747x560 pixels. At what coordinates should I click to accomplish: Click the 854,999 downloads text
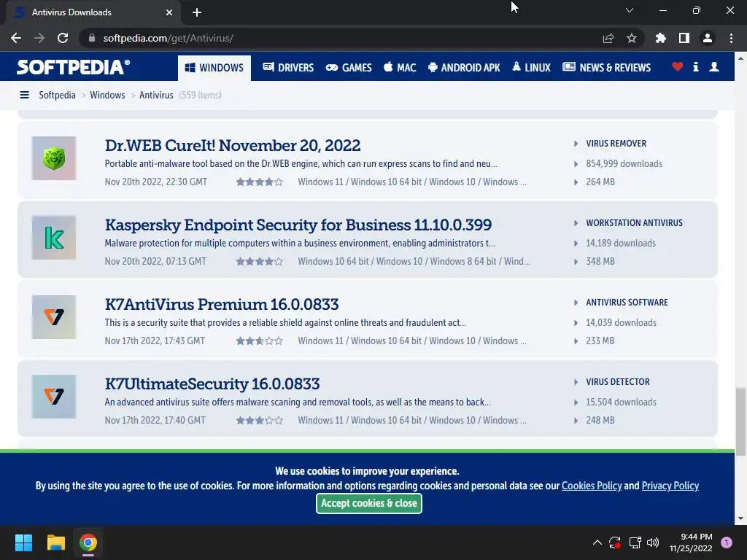point(624,164)
